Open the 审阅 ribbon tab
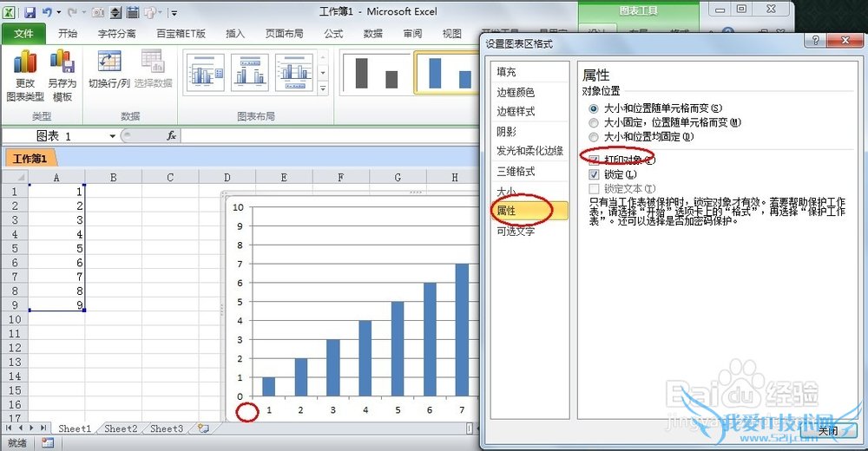The image size is (868, 451). pyautogui.click(x=412, y=34)
